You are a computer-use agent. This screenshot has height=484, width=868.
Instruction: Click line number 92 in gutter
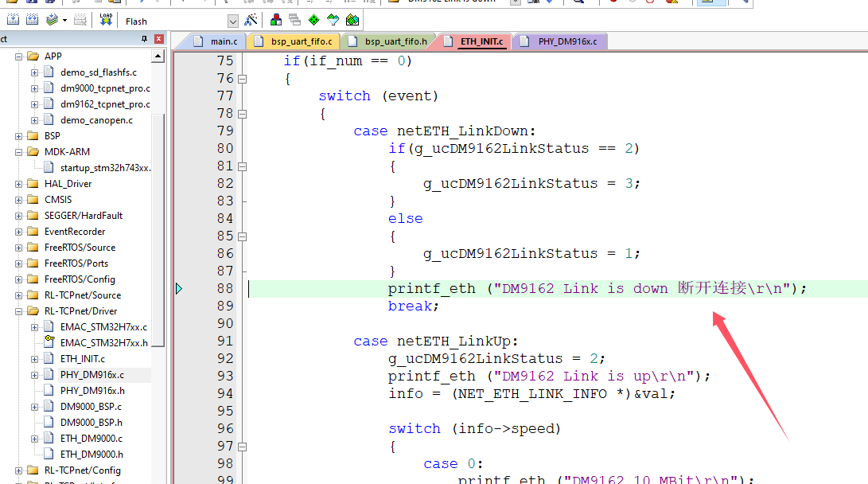pyautogui.click(x=224, y=358)
